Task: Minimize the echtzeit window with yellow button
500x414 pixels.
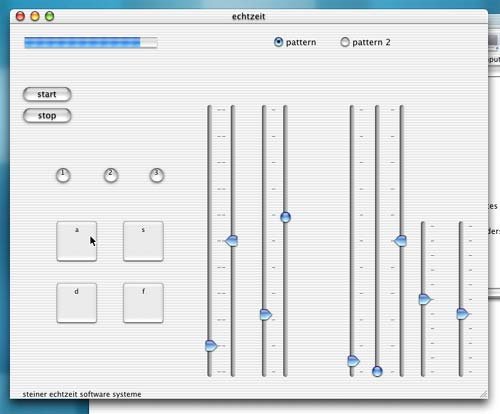Action: coord(35,16)
